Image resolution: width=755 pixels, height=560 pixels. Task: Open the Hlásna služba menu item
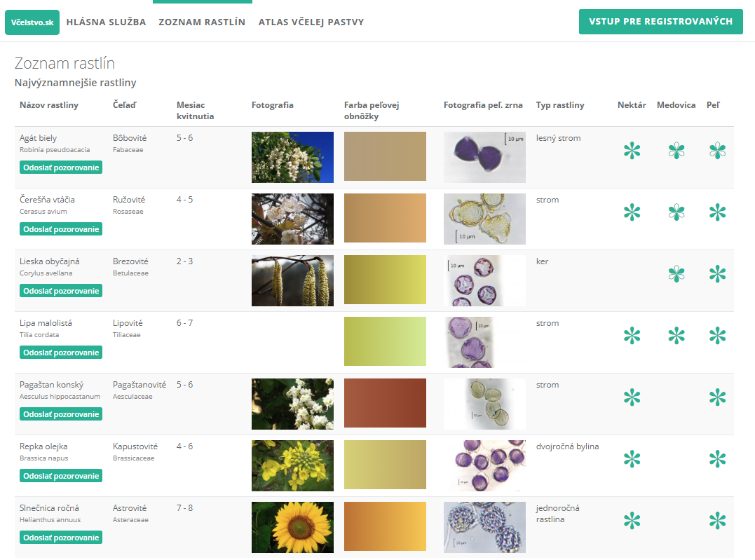pos(107,22)
